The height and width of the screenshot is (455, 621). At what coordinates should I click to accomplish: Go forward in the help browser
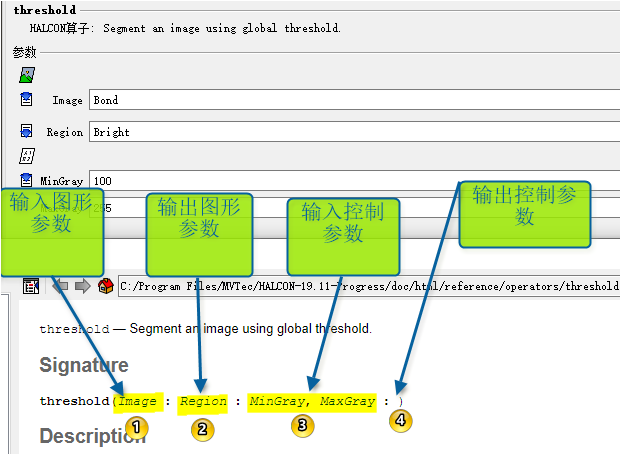coord(82,286)
